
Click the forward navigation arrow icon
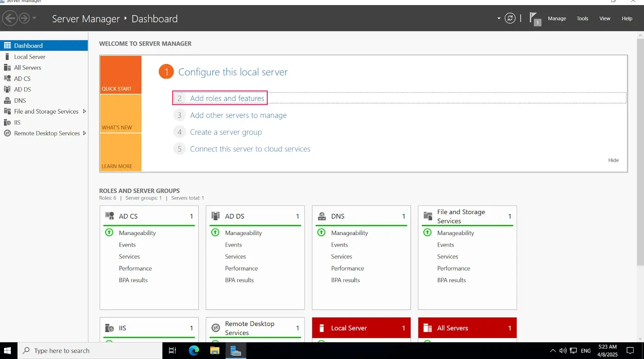(x=24, y=18)
